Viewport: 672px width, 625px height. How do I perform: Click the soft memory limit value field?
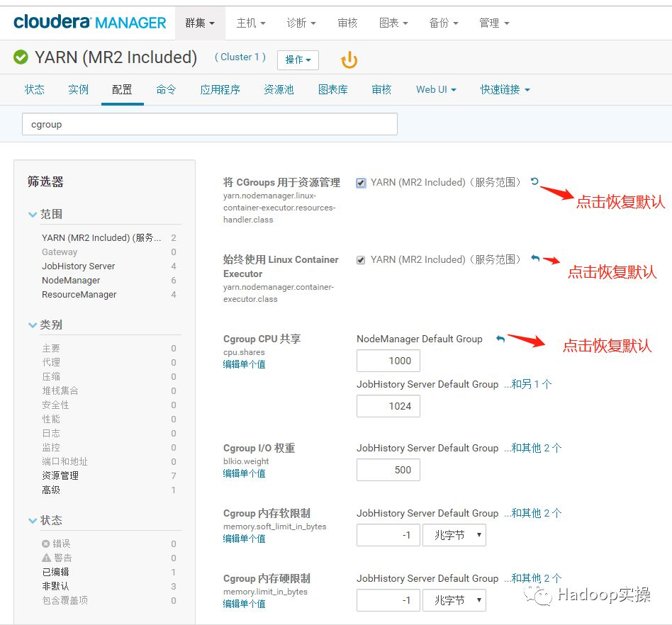coord(388,535)
